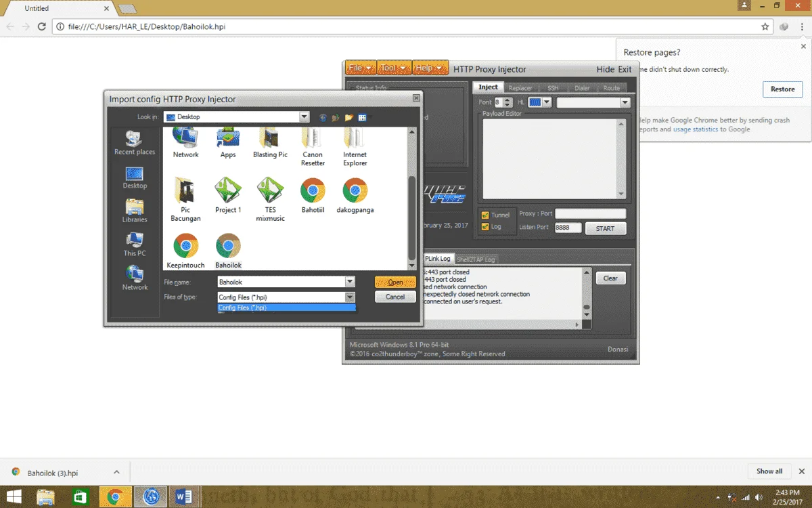Open File Explorer from the taskbar
812x508 pixels.
point(46,496)
